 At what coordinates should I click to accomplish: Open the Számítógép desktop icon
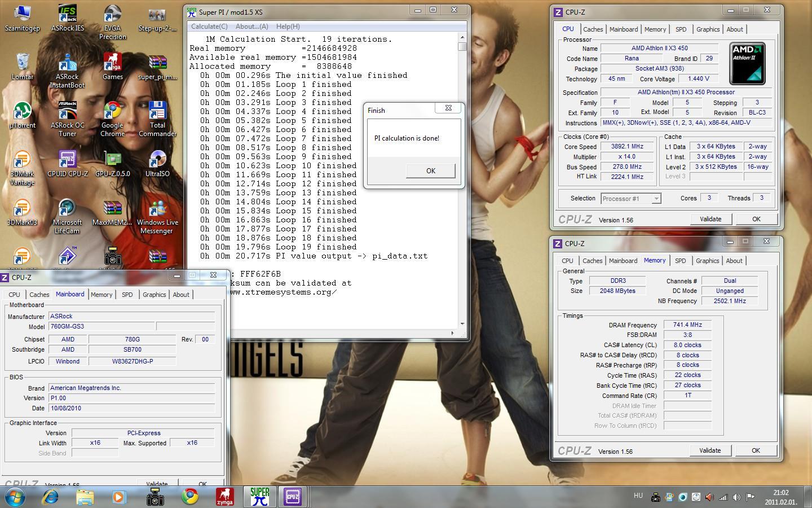[x=23, y=17]
